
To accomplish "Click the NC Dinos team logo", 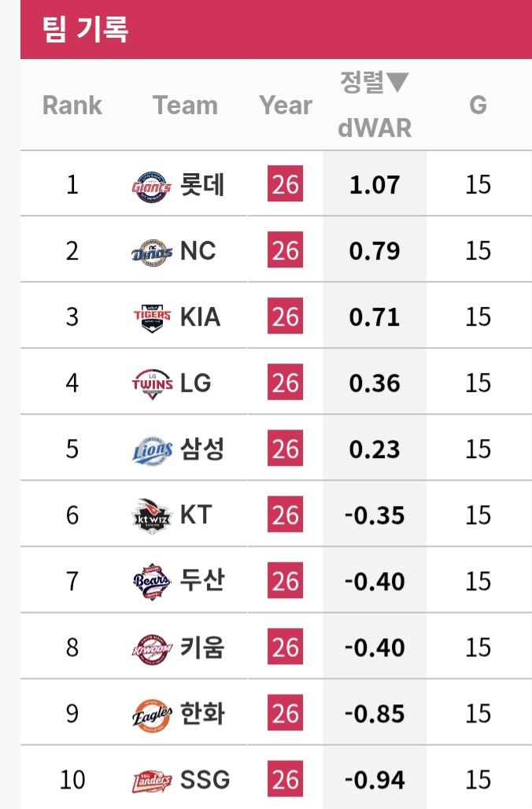I will [152, 252].
